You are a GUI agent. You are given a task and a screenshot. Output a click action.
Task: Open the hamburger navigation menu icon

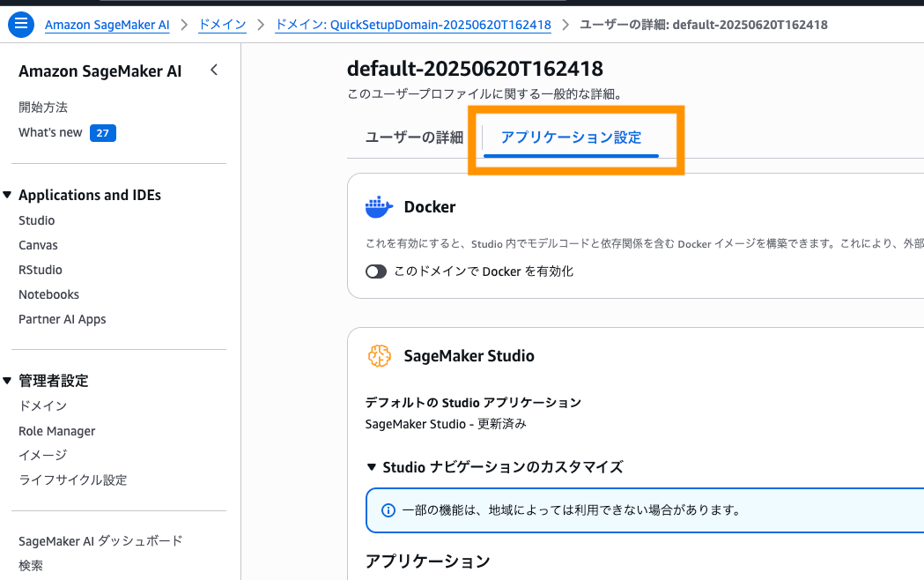tap(20, 24)
